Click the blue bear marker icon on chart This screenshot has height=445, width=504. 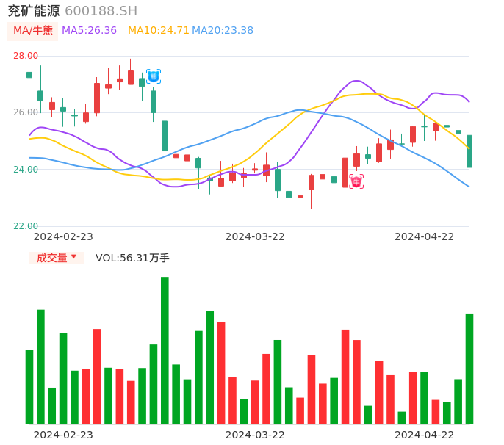[x=153, y=76]
